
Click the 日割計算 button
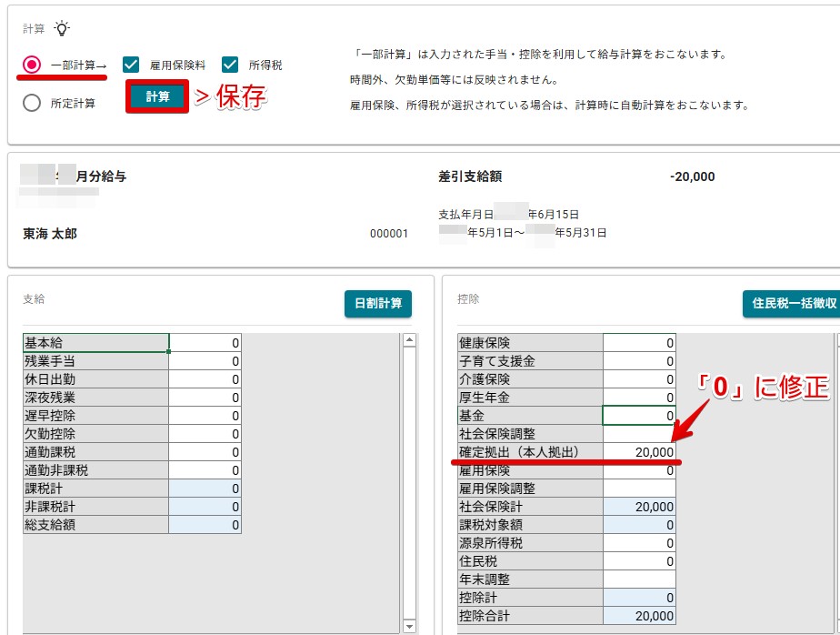pos(378,304)
